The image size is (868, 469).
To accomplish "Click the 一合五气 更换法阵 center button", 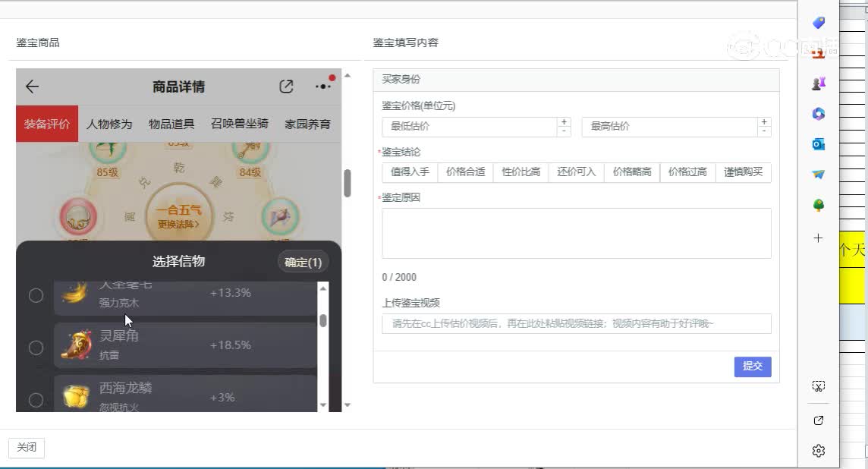I will (178, 215).
